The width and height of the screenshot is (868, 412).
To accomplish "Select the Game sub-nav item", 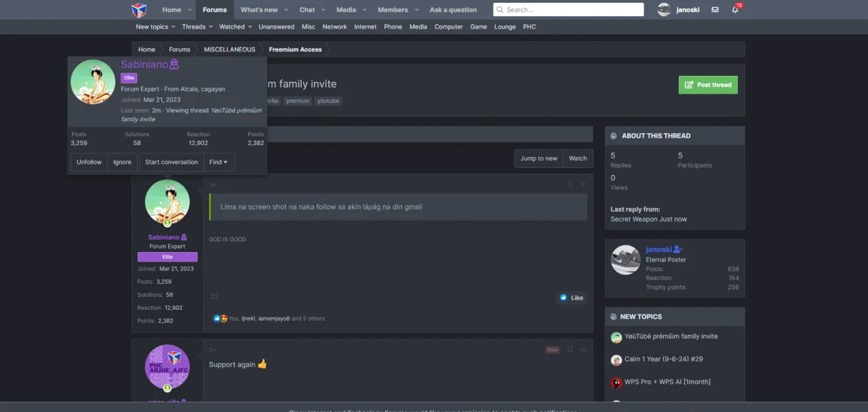I will tap(479, 27).
